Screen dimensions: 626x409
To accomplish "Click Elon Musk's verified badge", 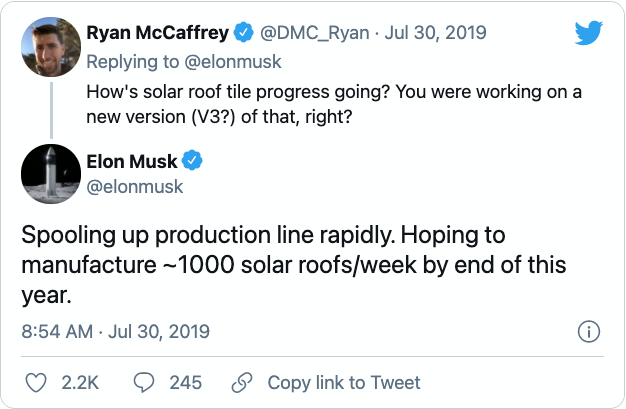I will coord(193,161).
